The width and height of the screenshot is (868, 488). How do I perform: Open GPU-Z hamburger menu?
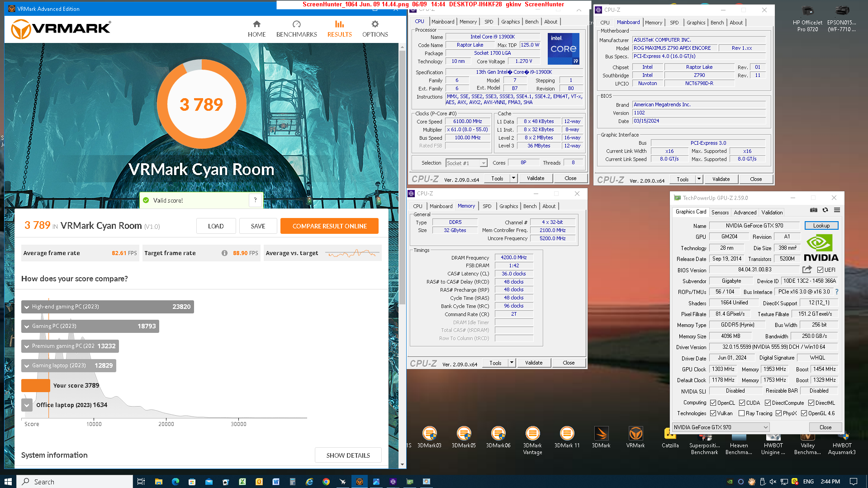(x=837, y=210)
